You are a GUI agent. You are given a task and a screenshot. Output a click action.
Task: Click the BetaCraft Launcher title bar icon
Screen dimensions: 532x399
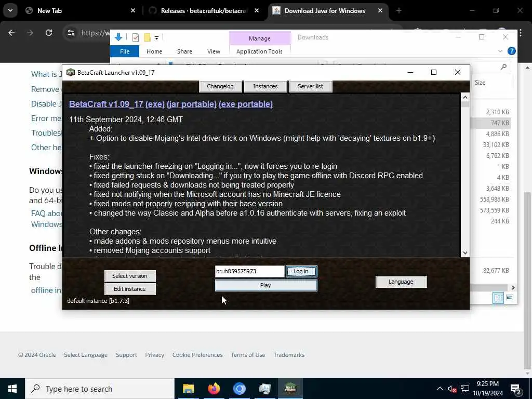(70, 72)
